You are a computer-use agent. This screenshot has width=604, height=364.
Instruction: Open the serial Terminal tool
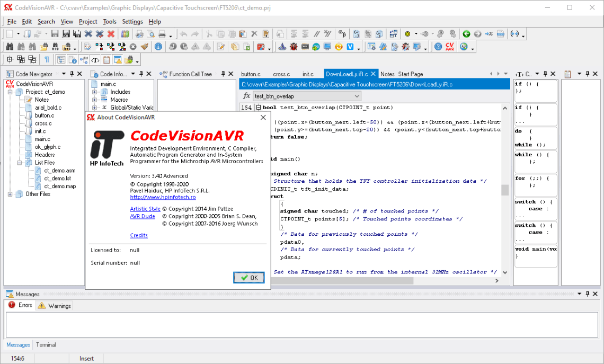[x=327, y=46]
